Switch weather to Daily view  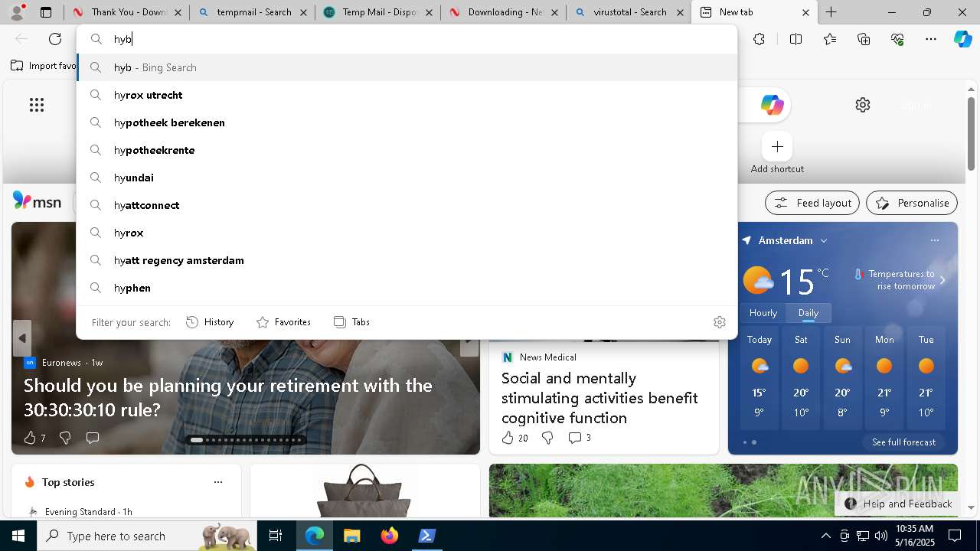pos(808,313)
